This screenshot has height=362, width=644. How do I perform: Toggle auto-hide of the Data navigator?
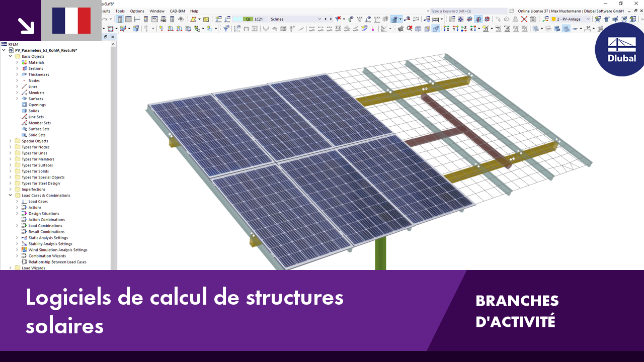pyautogui.click(x=106, y=37)
